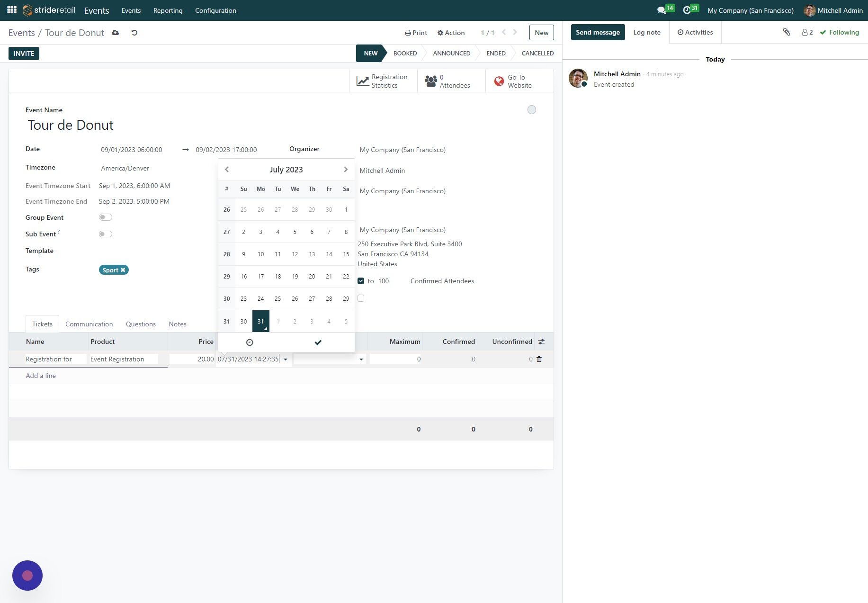The width and height of the screenshot is (868, 603).
Task: Go to next month in calendar
Action: 346,170
